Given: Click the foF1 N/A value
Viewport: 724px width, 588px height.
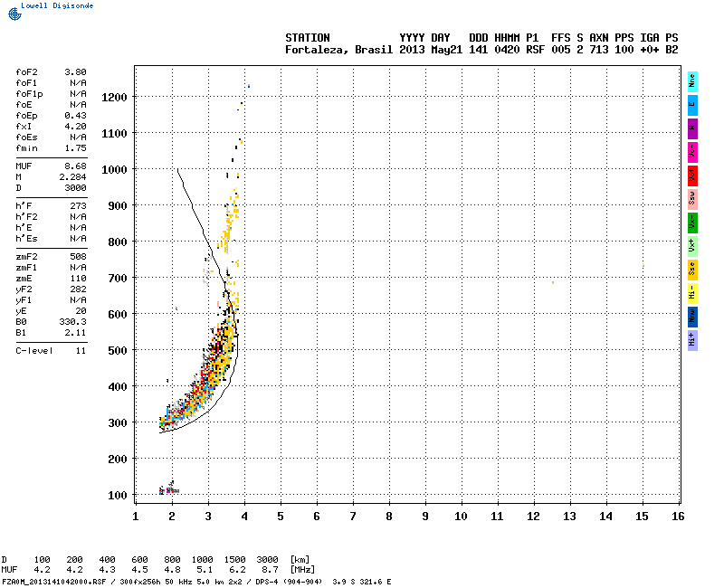Looking at the screenshot, I should [78, 83].
